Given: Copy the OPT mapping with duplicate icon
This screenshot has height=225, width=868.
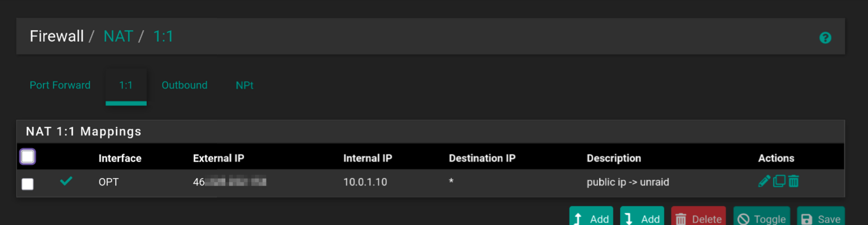Looking at the screenshot, I should [x=779, y=181].
